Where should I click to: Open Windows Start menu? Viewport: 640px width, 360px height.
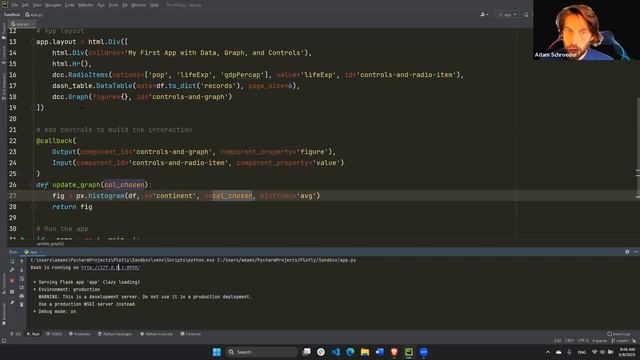pyautogui.click(x=217, y=352)
